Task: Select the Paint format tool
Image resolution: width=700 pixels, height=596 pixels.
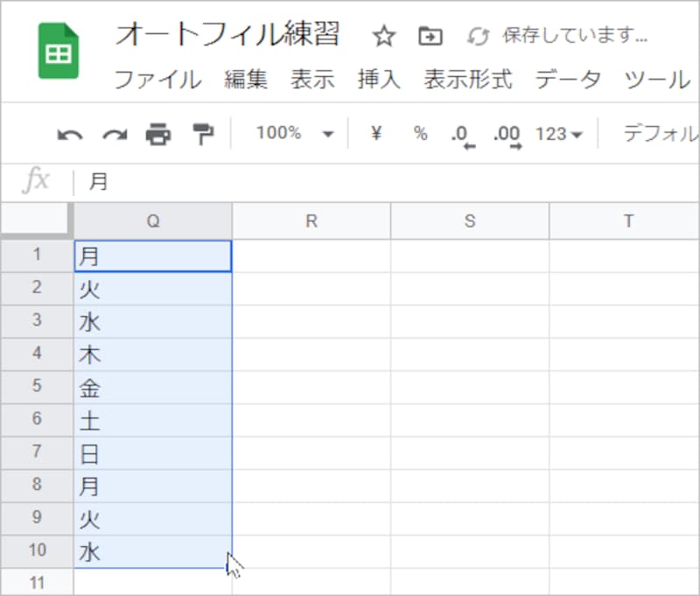Action: click(x=200, y=134)
